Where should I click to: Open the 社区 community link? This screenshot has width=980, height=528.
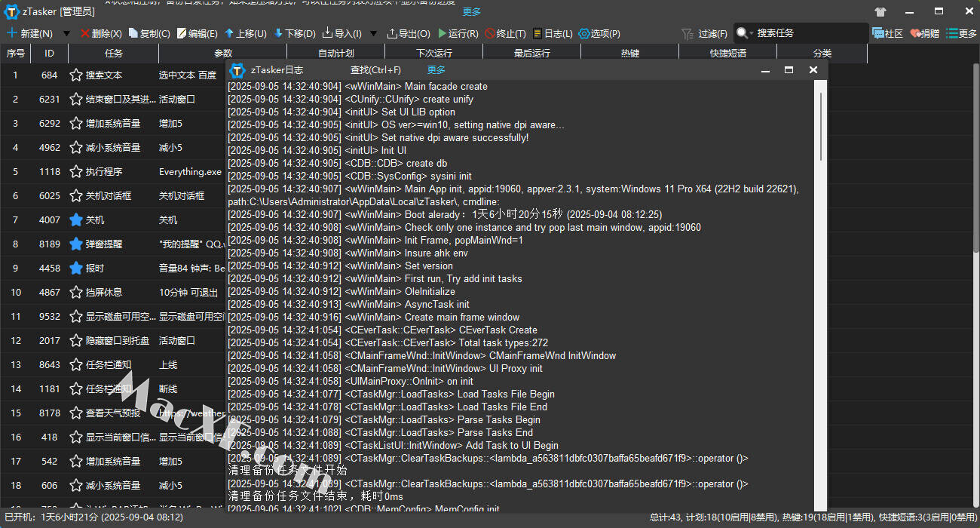coord(887,34)
